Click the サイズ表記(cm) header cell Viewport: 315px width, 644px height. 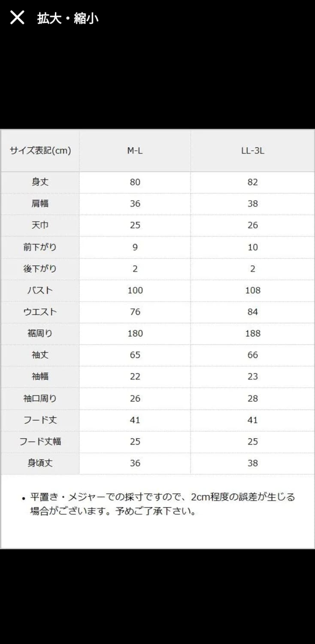(x=40, y=151)
